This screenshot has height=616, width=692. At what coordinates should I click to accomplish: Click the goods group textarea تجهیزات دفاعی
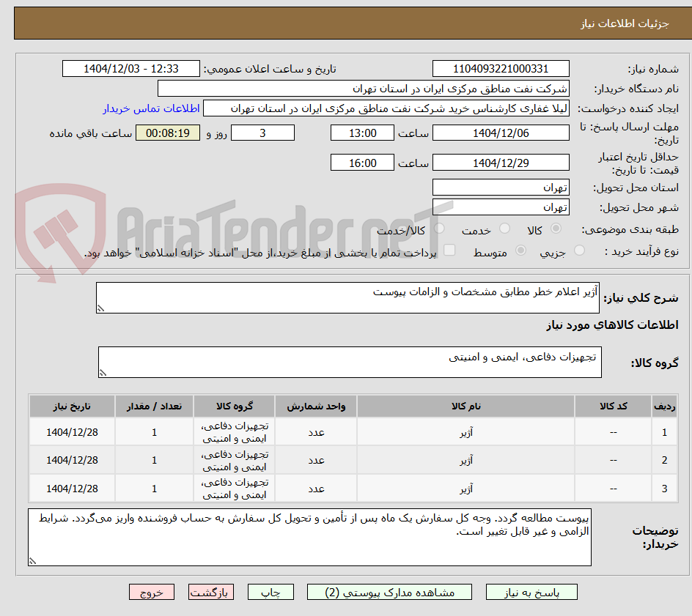pyautogui.click(x=350, y=362)
